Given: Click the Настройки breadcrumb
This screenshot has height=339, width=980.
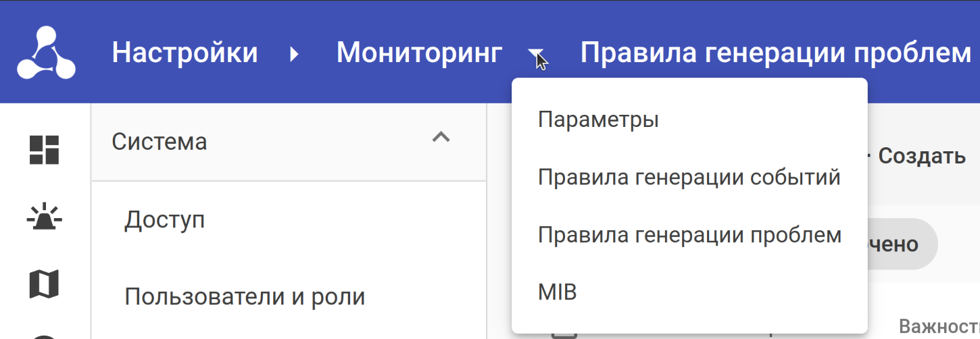Looking at the screenshot, I should pos(185,53).
